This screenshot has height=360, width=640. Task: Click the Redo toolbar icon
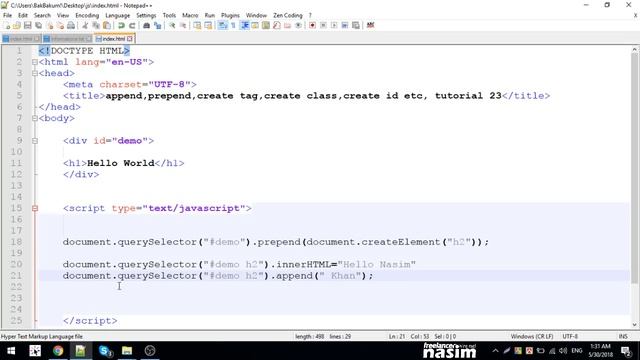(x=132, y=25)
